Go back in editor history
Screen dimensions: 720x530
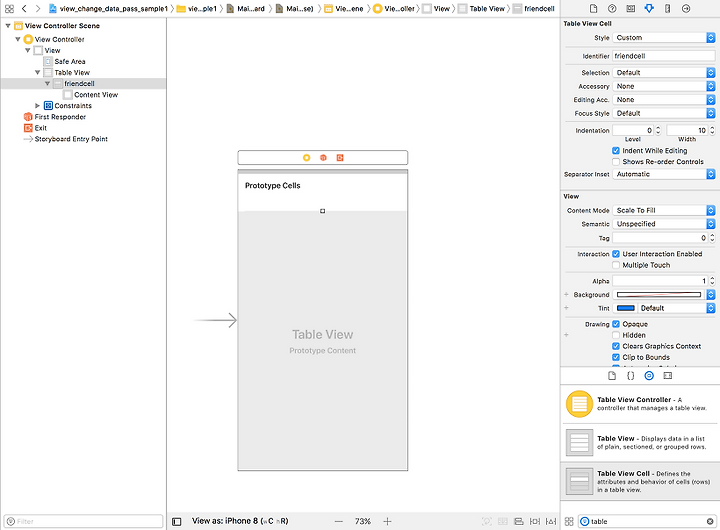(24, 9)
